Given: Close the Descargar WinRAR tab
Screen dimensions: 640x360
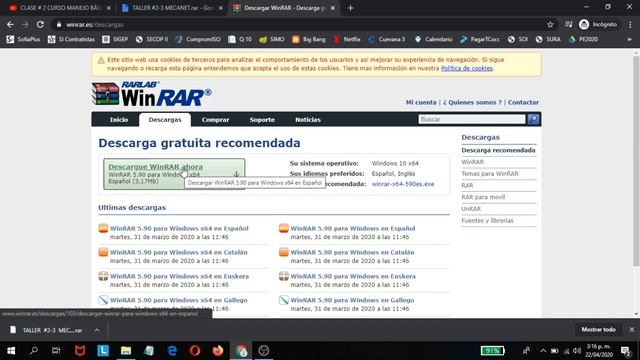Looking at the screenshot, I should tap(333, 8).
